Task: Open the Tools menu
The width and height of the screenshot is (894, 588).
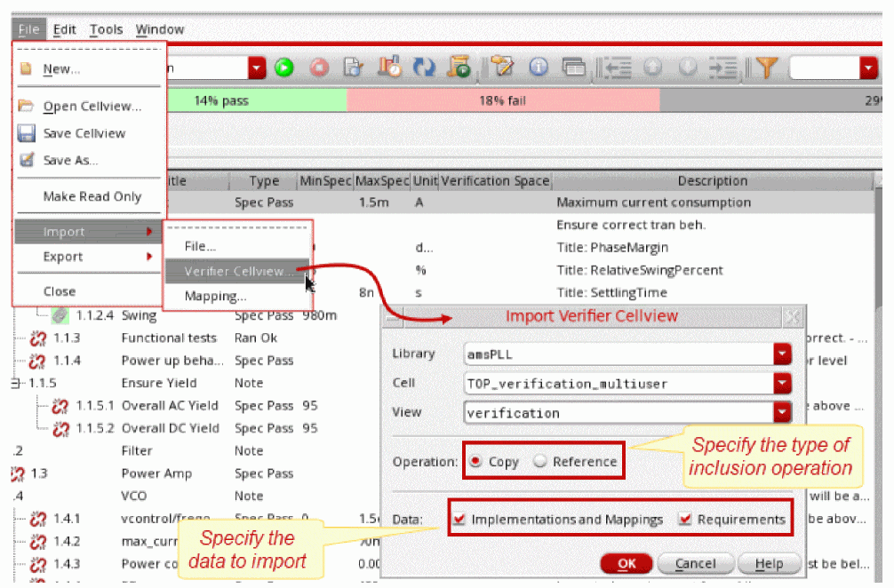Action: [106, 29]
